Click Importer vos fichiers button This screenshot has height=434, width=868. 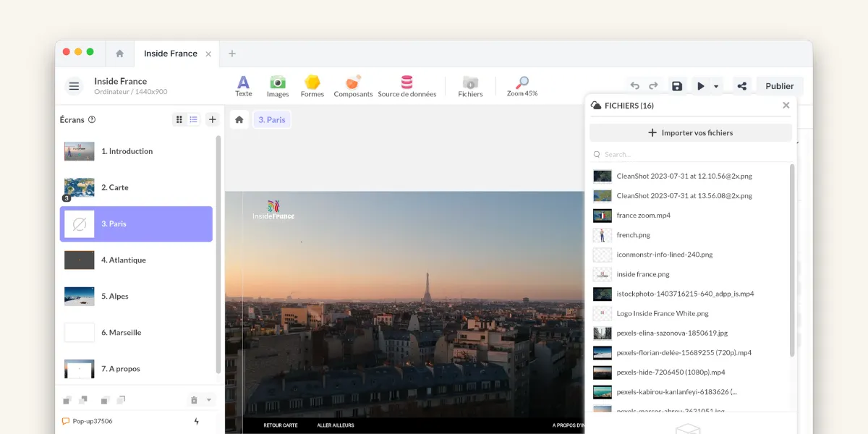(690, 132)
